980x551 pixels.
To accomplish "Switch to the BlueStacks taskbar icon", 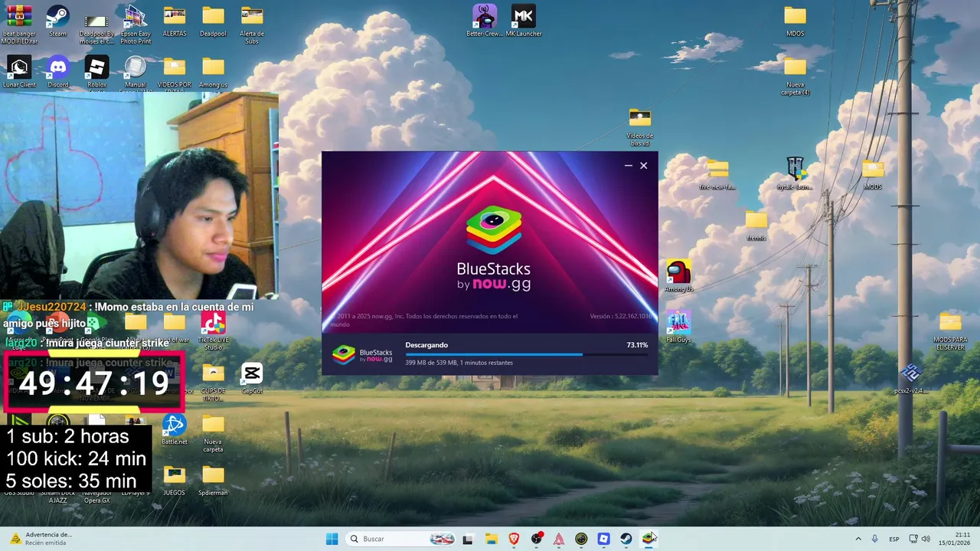I will (x=648, y=539).
